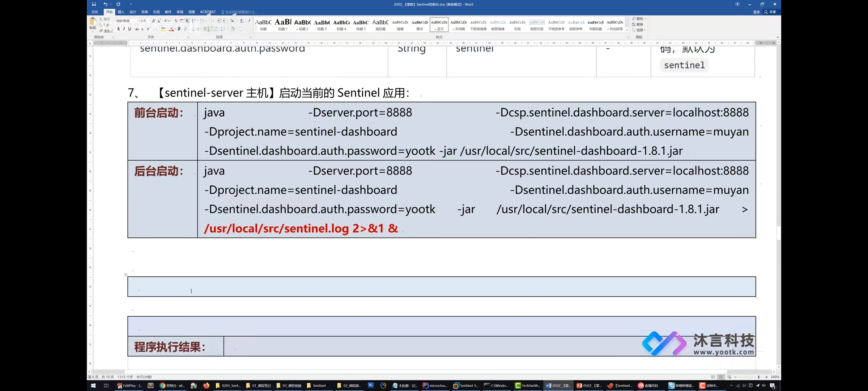Open the Firefox taskbar icon
The width and height of the screenshot is (868, 391).
206,386
